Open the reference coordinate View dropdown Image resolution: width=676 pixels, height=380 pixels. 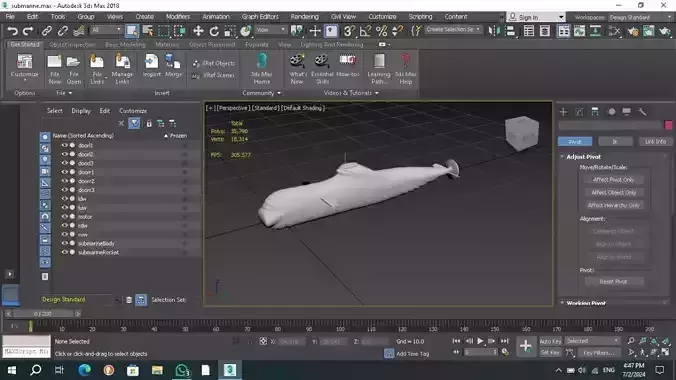pyautogui.click(x=270, y=30)
